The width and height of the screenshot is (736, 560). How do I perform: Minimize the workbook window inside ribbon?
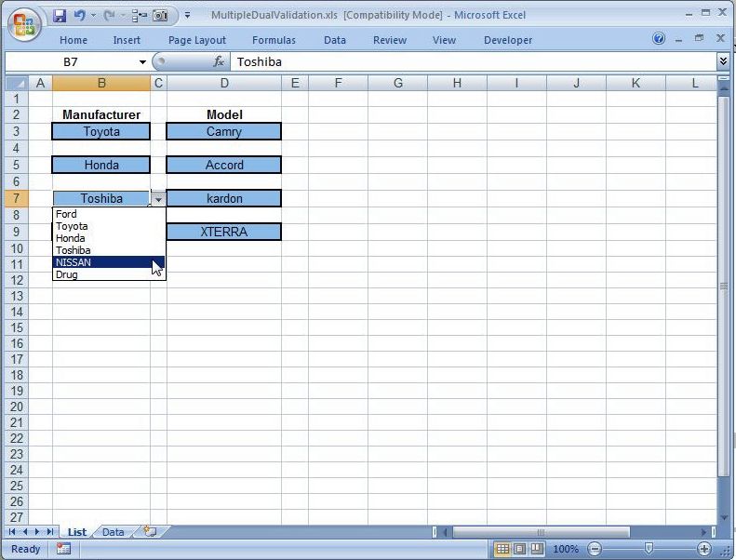[x=678, y=39]
